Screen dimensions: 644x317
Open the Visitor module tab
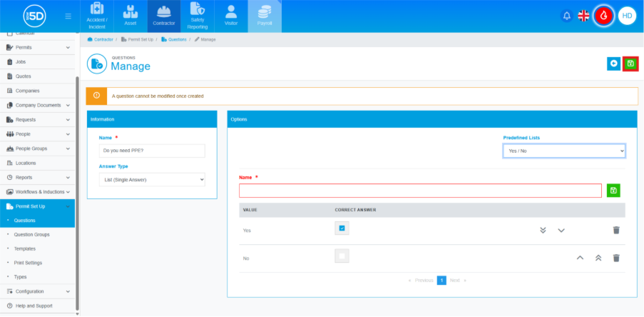coord(230,16)
